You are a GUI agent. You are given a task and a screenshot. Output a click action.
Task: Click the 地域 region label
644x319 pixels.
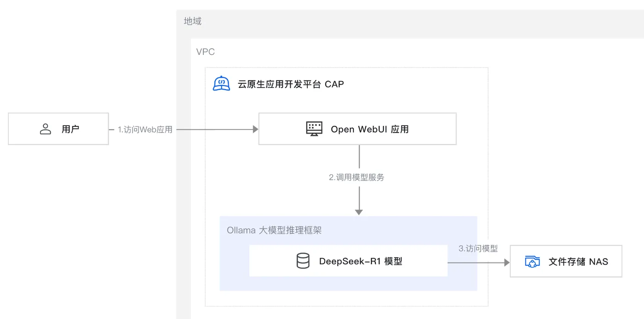point(193,21)
